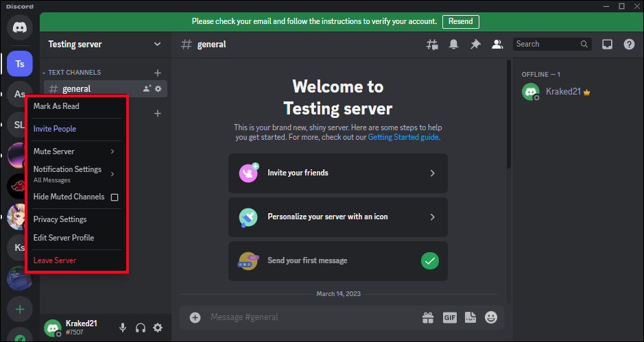Click the help question mark icon
644x342 pixels.
tap(629, 45)
